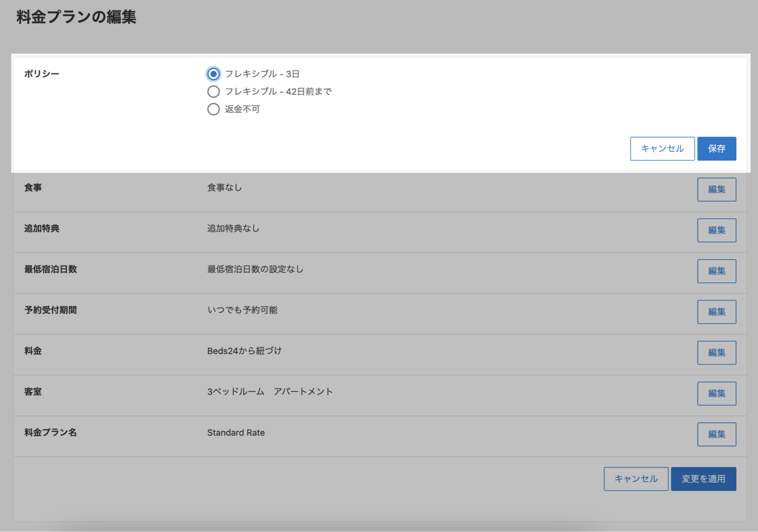Click the 返金不可 label text

tap(242, 110)
